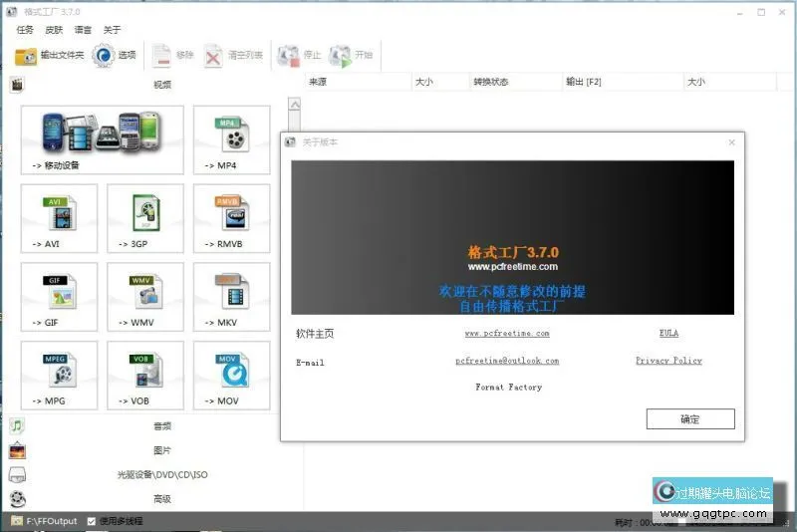Viewport: 797px width, 532px height.
Task: Choose the GIF conversion icon
Action: [x=59, y=297]
